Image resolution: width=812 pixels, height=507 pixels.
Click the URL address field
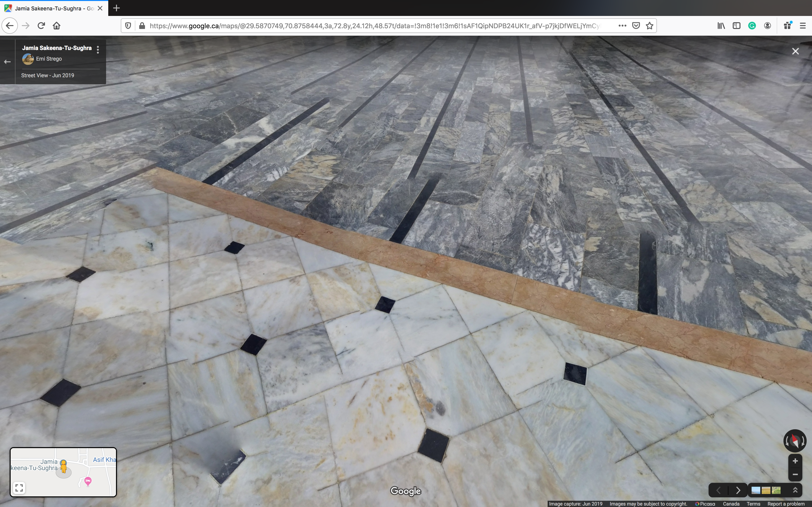point(374,26)
